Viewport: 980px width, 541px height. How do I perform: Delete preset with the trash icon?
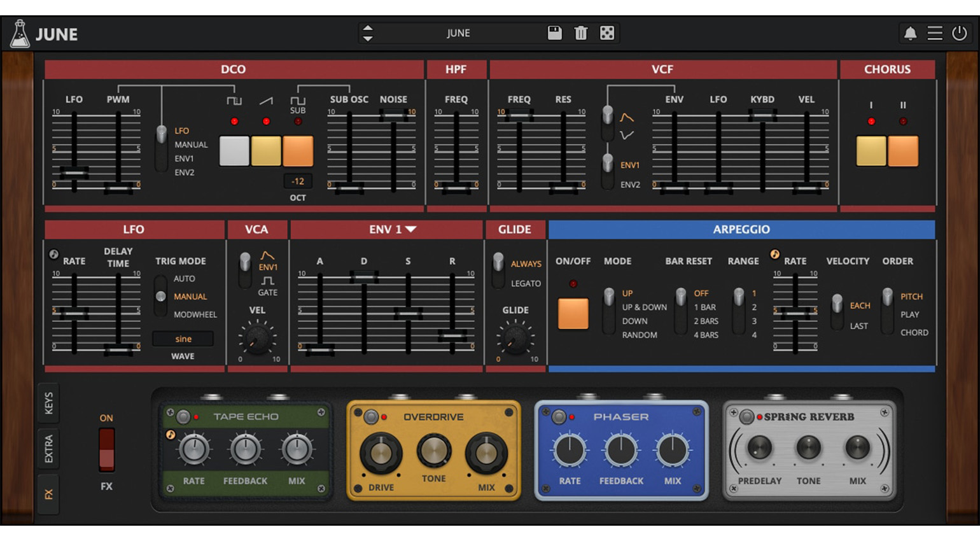click(580, 33)
